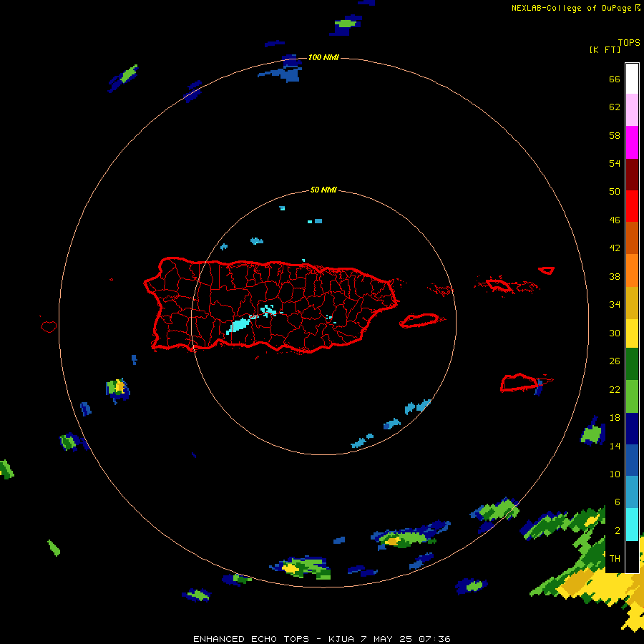
Task: Click the 66 value on the legend
Action: click(615, 79)
